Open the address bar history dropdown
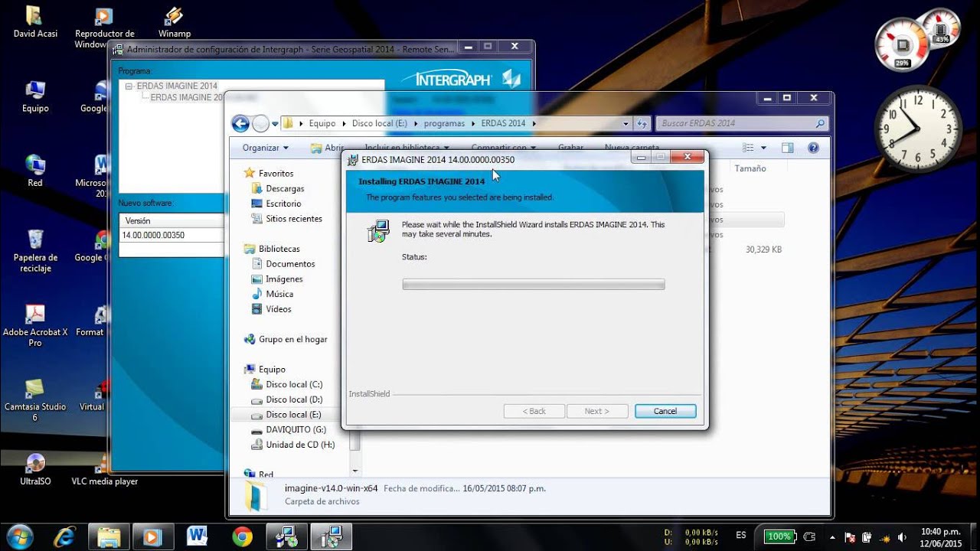980x551 pixels. 626,123
